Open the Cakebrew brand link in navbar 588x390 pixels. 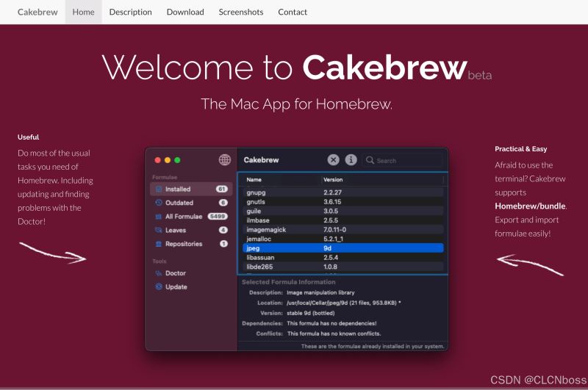(37, 12)
